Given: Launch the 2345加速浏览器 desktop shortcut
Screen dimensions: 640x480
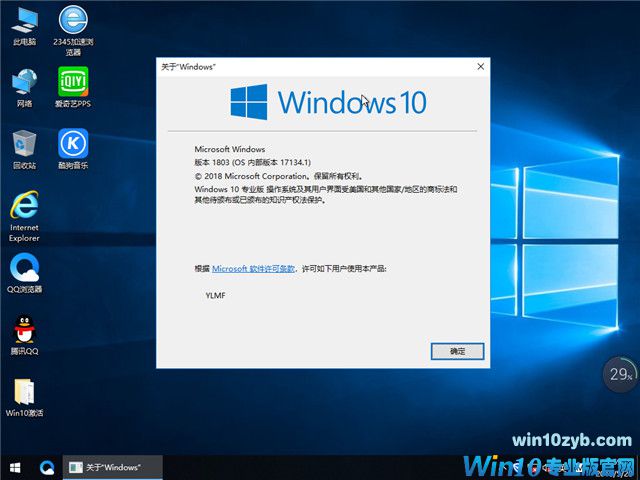Looking at the screenshot, I should (x=73, y=29).
